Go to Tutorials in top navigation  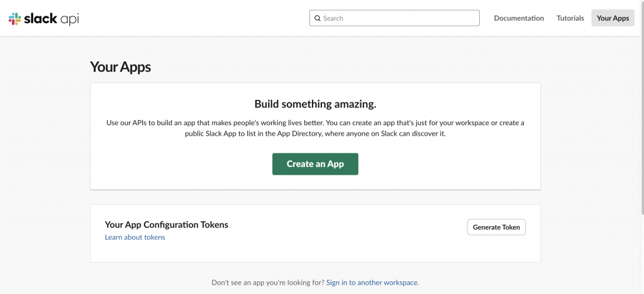(x=570, y=18)
